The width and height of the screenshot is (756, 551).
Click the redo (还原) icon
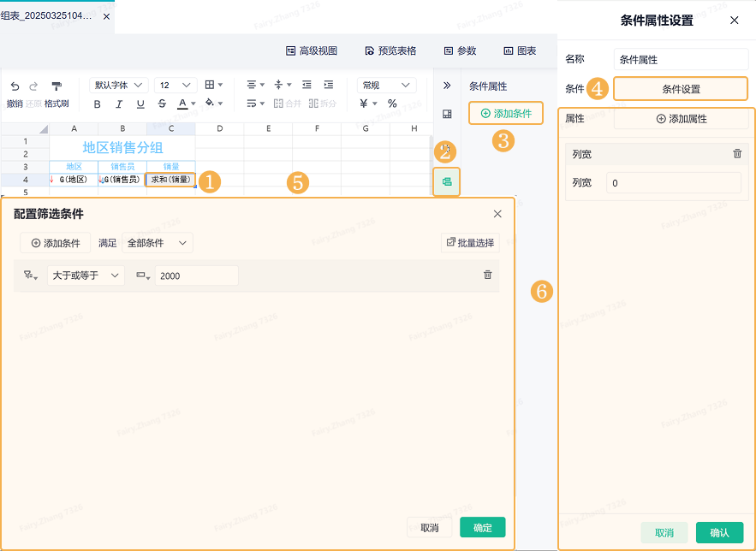(33, 86)
